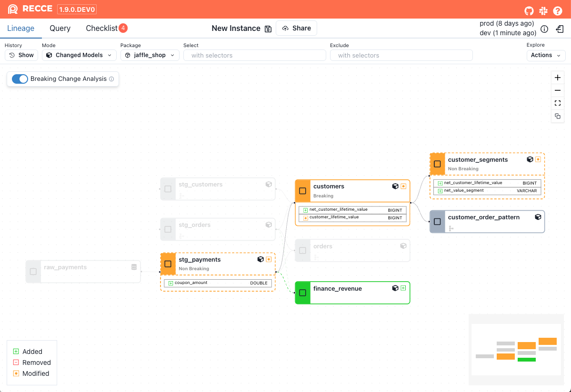
Task: Click the save instance icon
Action: [268, 29]
